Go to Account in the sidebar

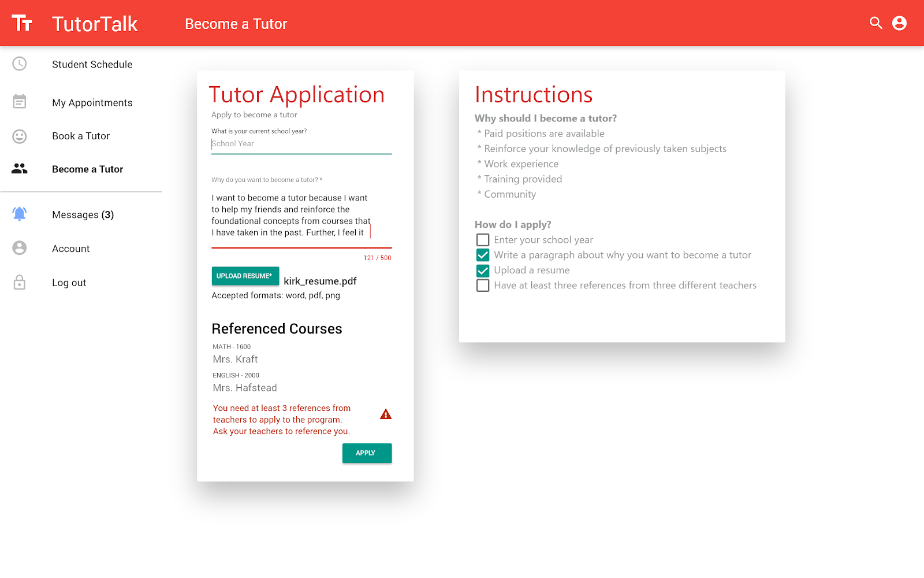(x=70, y=249)
